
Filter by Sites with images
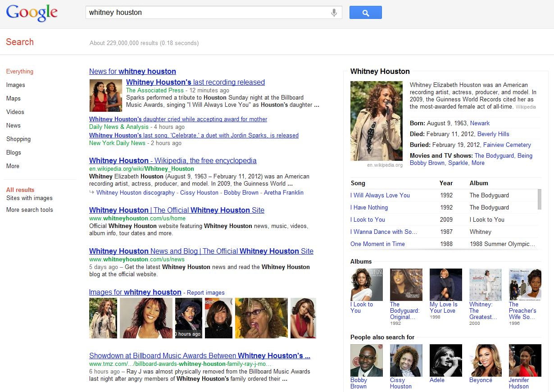29,198
